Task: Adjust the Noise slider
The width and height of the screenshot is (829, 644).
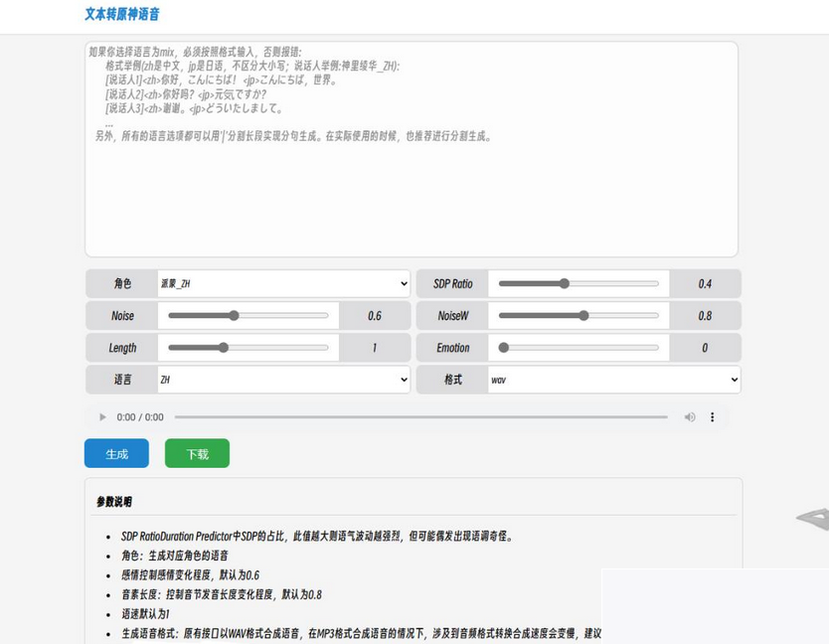Action: coord(235,316)
